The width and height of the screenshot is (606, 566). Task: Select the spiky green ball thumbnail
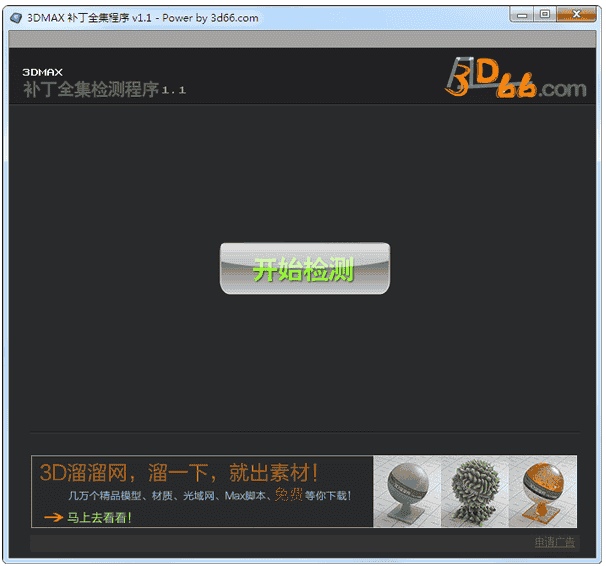[473, 491]
